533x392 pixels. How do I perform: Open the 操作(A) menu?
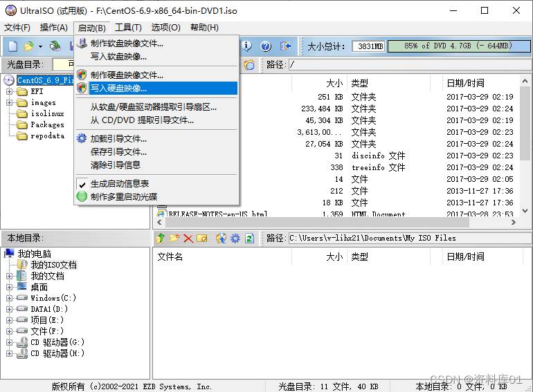tap(54, 28)
